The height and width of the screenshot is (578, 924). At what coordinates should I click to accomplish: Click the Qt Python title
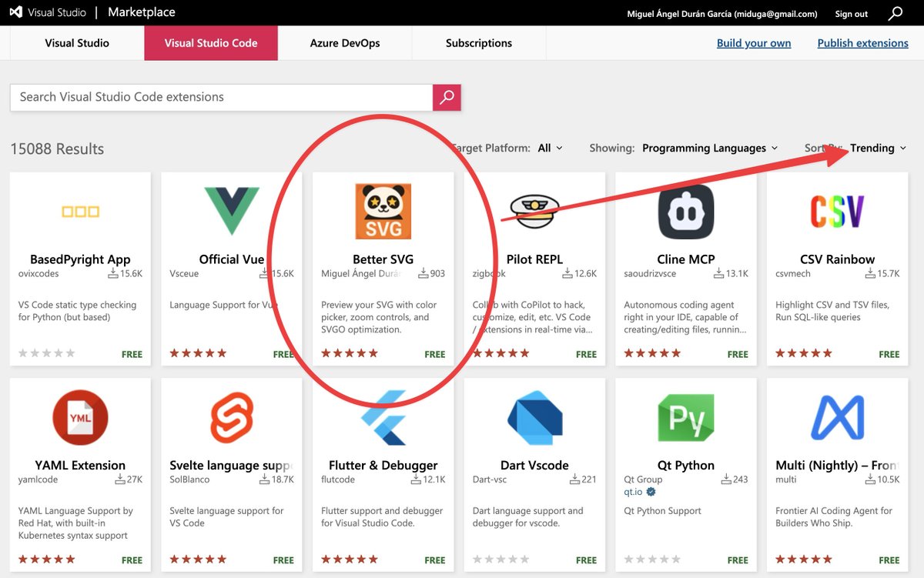686,466
